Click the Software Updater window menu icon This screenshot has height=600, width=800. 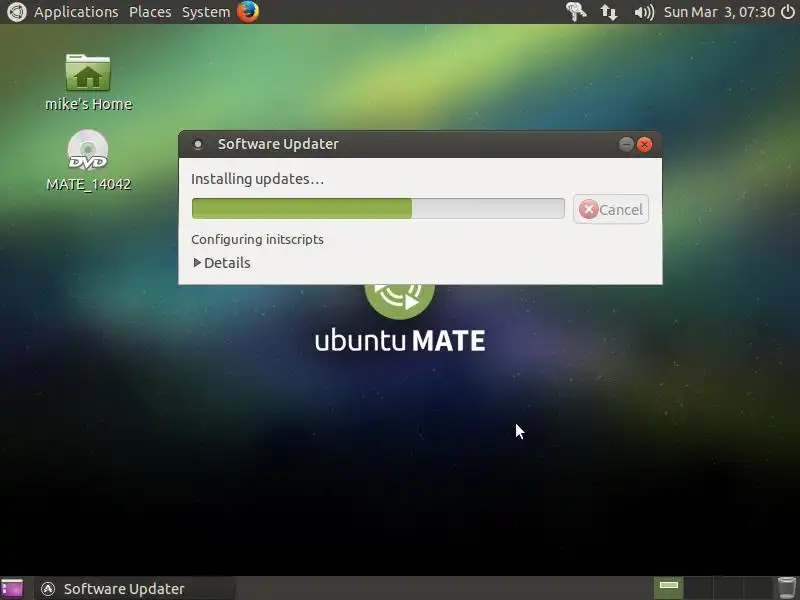[x=198, y=144]
